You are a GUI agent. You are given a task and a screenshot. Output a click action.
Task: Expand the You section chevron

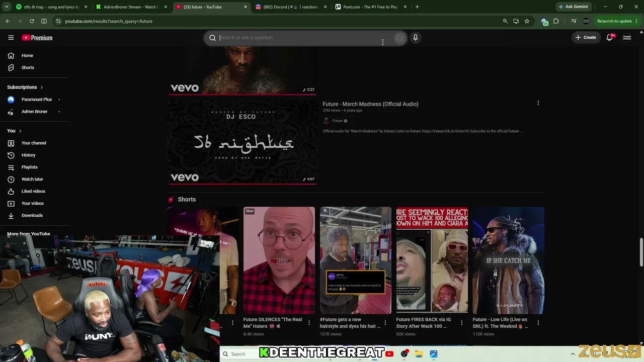pyautogui.click(x=20, y=131)
